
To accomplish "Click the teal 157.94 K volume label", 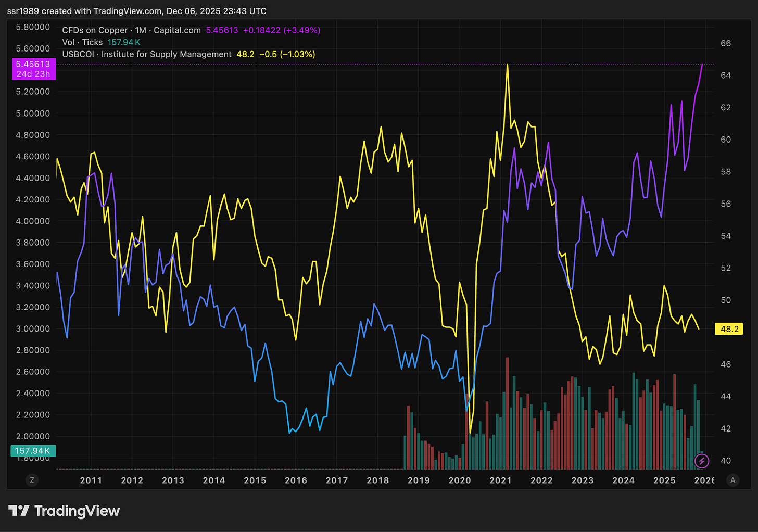I will [x=32, y=451].
